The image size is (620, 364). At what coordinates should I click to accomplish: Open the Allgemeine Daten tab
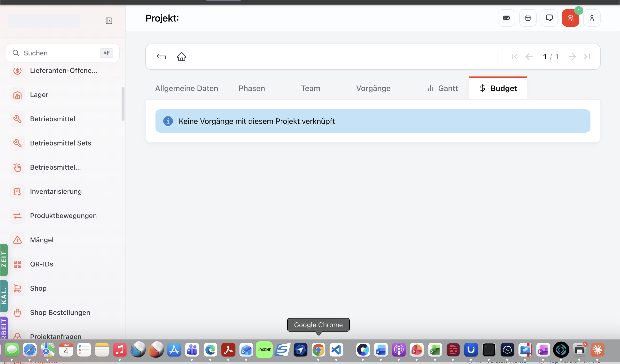(x=186, y=88)
